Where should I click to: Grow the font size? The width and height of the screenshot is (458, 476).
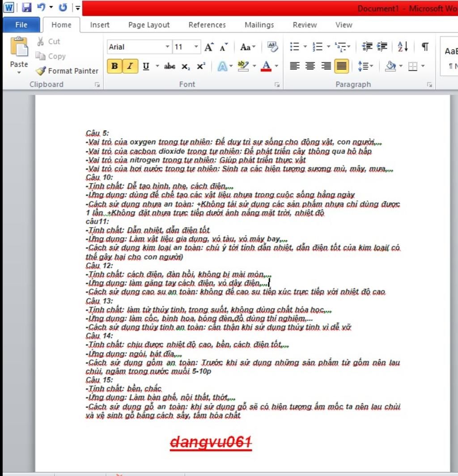tap(209, 47)
